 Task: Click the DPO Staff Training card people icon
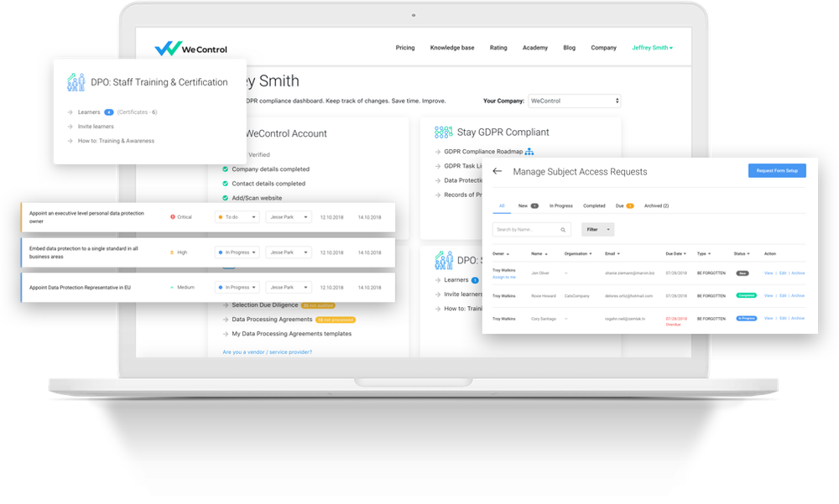tap(76, 82)
